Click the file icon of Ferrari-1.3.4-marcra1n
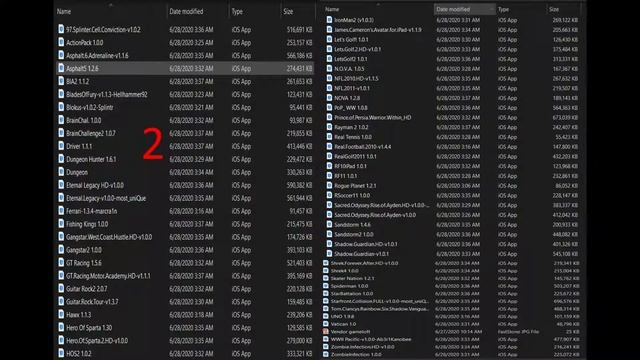 (x=61, y=211)
